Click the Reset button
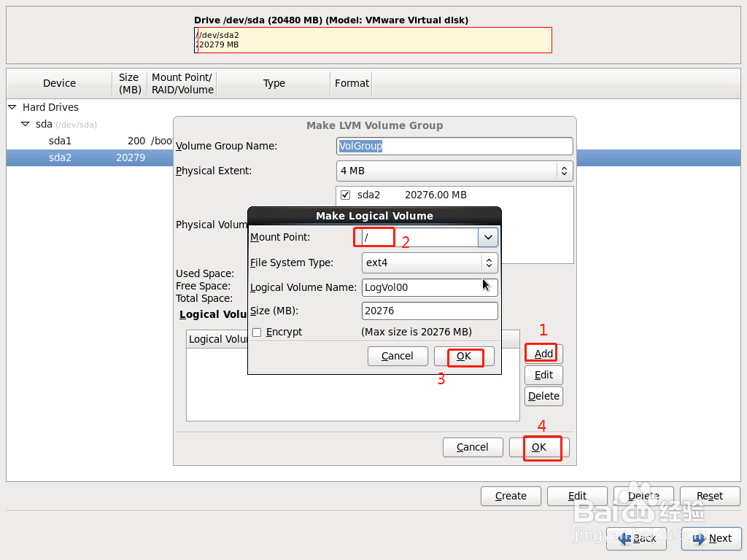This screenshot has width=747, height=560. coord(710,496)
